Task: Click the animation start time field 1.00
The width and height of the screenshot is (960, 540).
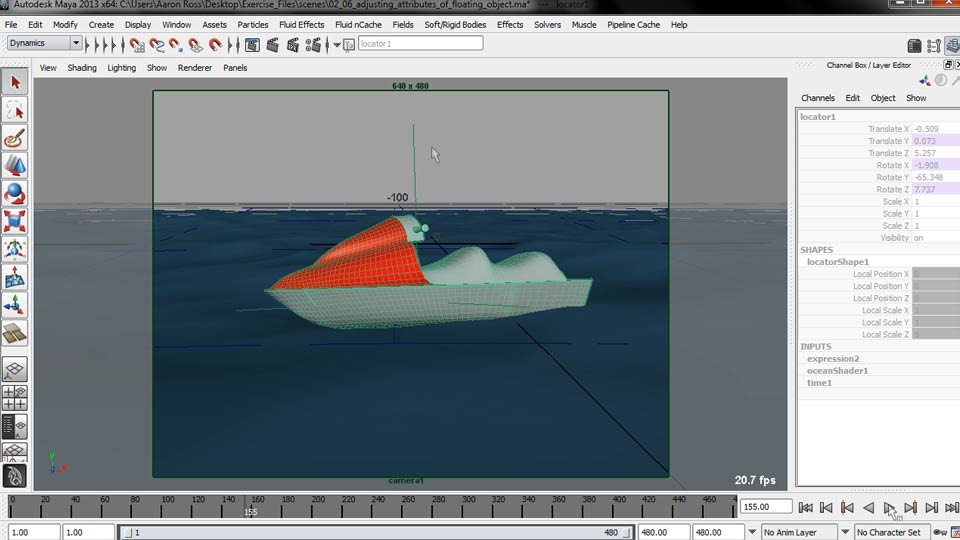Action: coord(32,533)
